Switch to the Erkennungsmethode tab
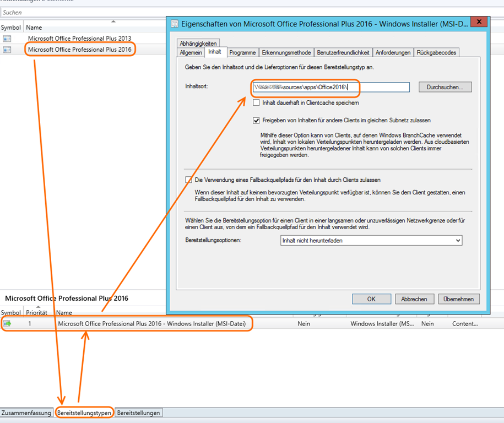The width and height of the screenshot is (504, 423). [x=286, y=52]
